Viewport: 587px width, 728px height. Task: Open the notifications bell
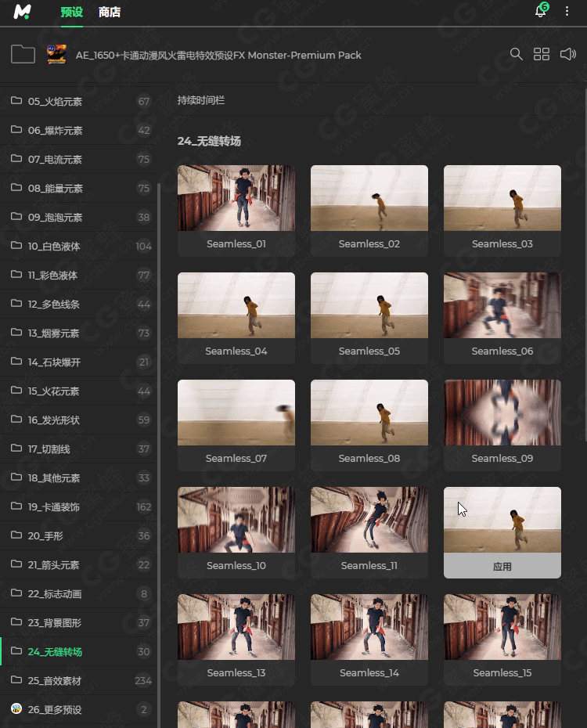[x=541, y=11]
